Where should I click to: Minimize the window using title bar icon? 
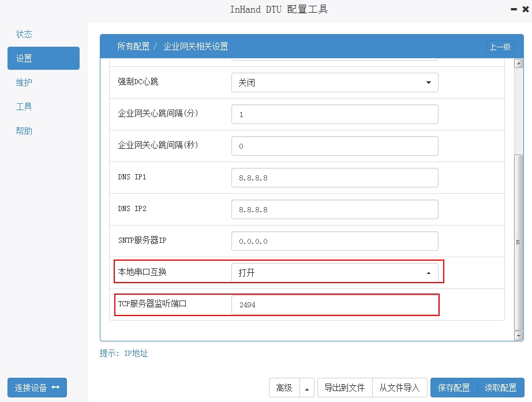click(513, 10)
